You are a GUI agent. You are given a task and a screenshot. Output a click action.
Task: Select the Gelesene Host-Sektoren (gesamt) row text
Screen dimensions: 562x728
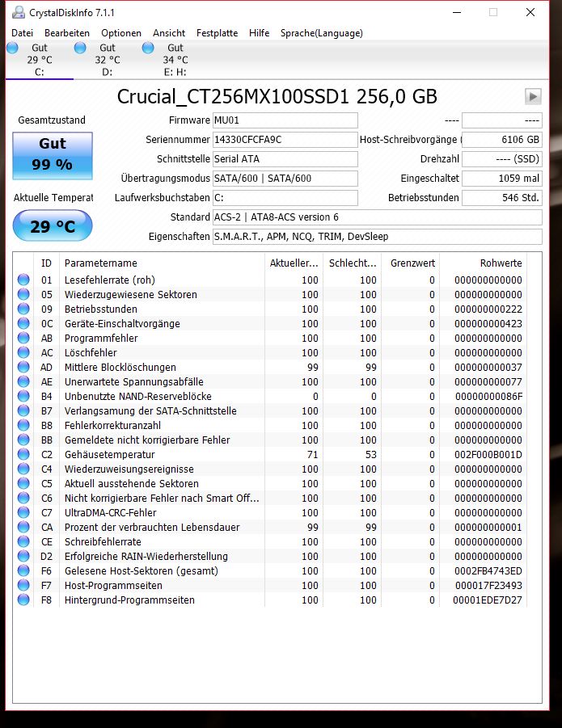(142, 570)
